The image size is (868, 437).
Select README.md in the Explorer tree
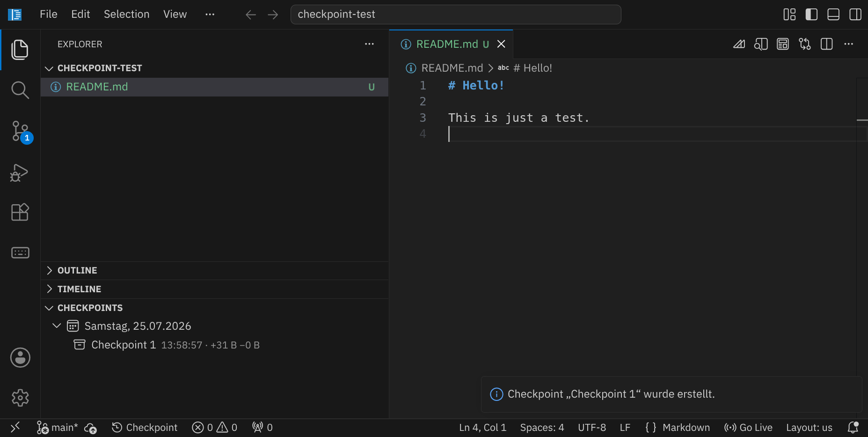pos(215,87)
